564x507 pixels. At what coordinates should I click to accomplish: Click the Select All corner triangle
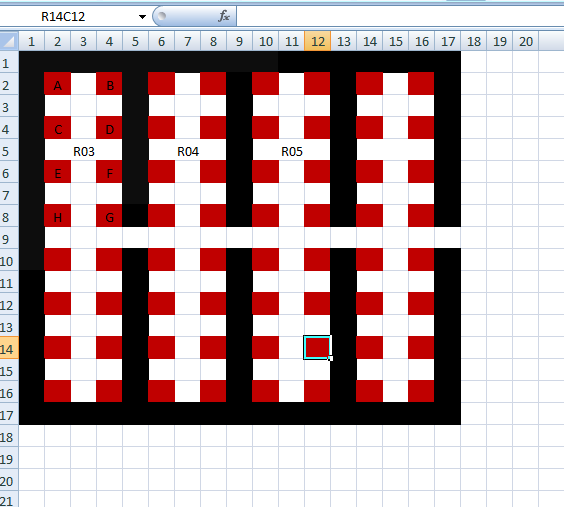9,41
